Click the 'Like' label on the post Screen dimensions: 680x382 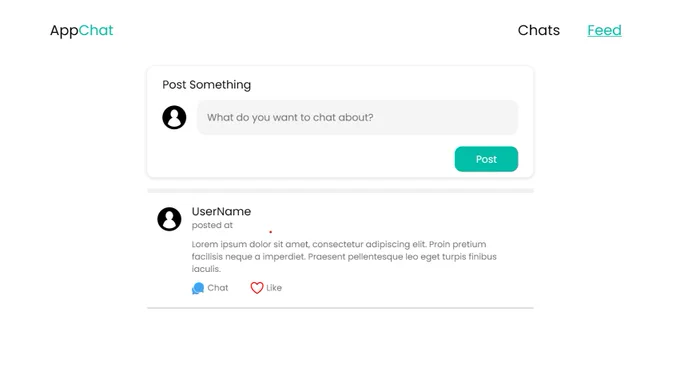tap(274, 288)
